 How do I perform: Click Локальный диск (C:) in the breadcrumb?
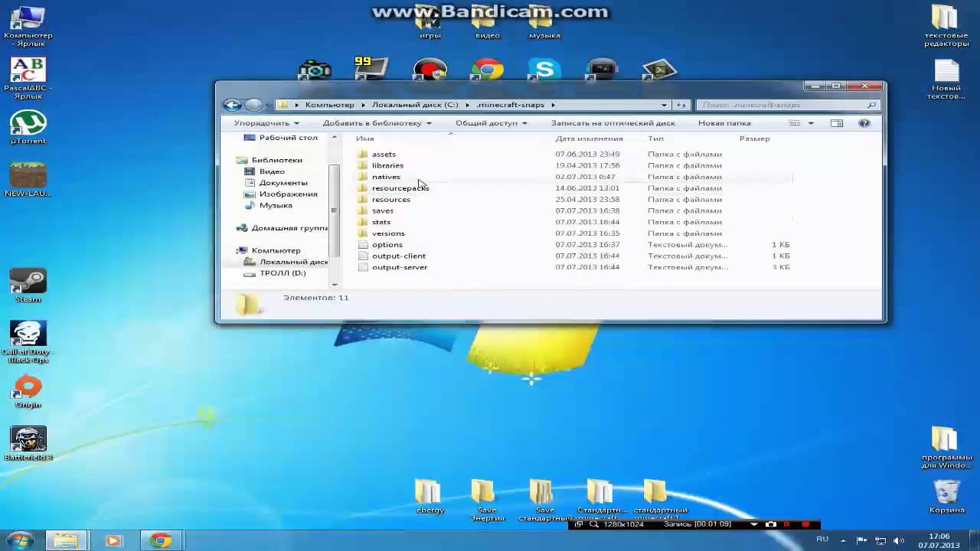(x=415, y=105)
